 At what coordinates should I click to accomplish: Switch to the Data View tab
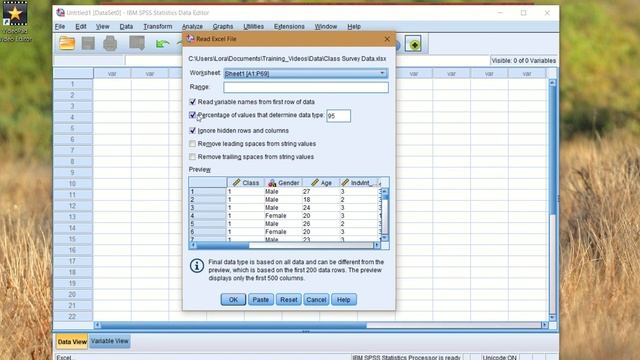click(72, 342)
